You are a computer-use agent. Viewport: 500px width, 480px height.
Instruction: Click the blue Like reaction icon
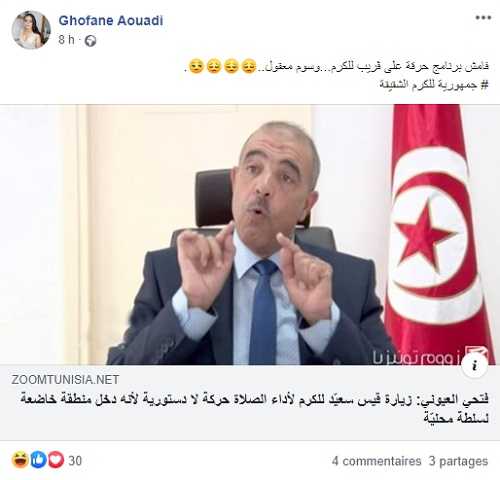[39, 460]
